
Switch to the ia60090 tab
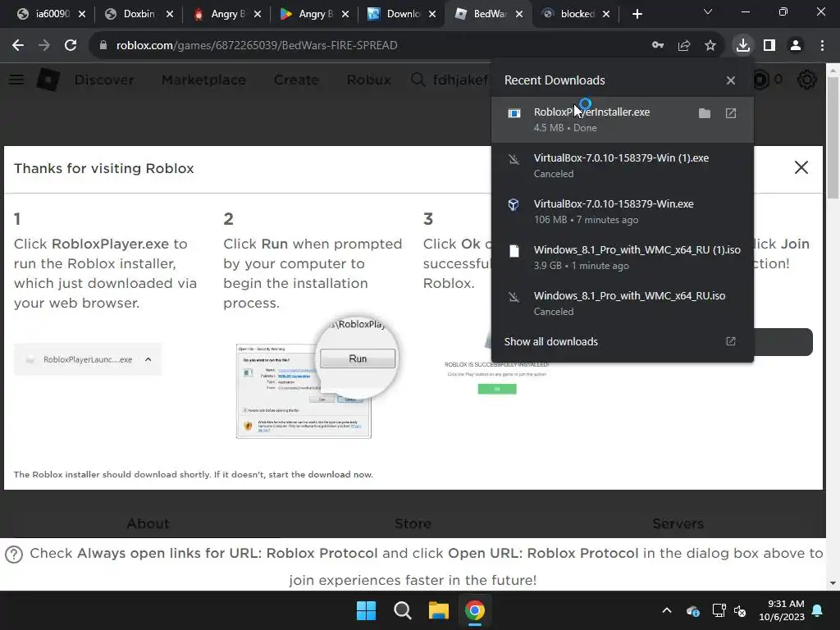[52, 14]
